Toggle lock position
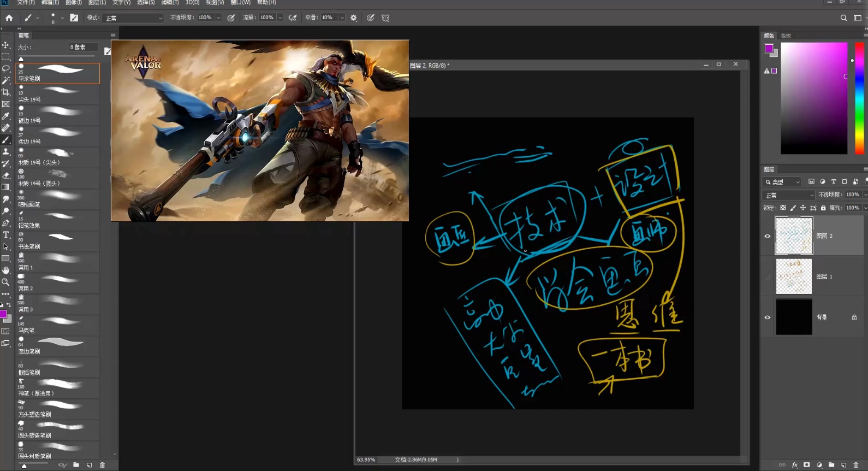This screenshot has height=471, width=868. pos(803,208)
